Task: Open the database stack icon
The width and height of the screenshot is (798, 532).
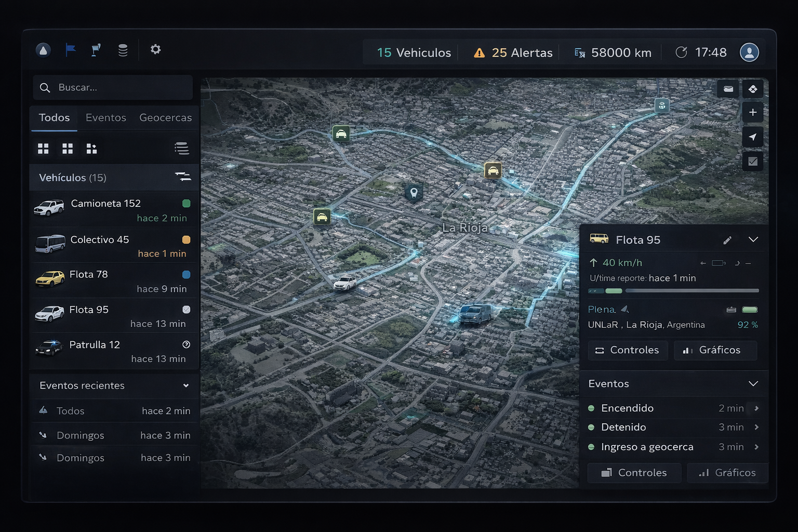Action: [x=123, y=50]
